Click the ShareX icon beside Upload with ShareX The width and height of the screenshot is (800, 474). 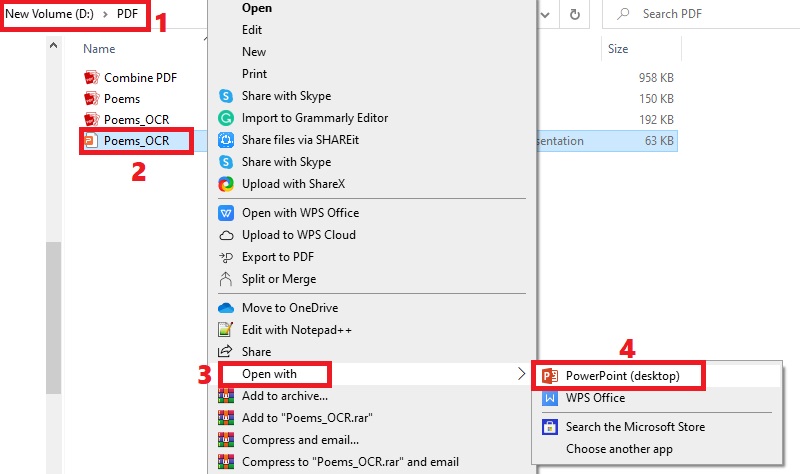tap(226, 184)
